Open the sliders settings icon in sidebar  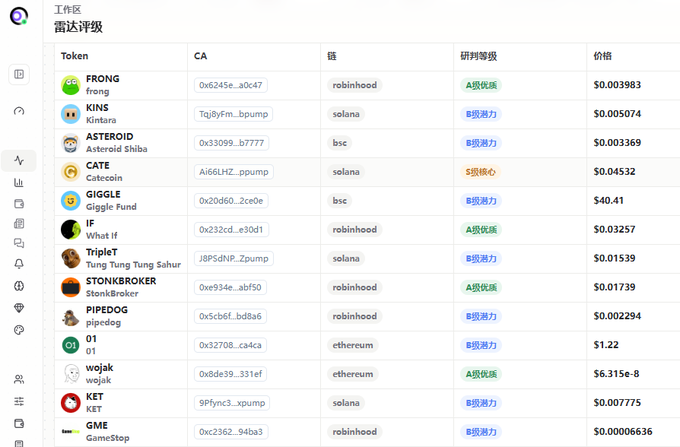point(19,401)
